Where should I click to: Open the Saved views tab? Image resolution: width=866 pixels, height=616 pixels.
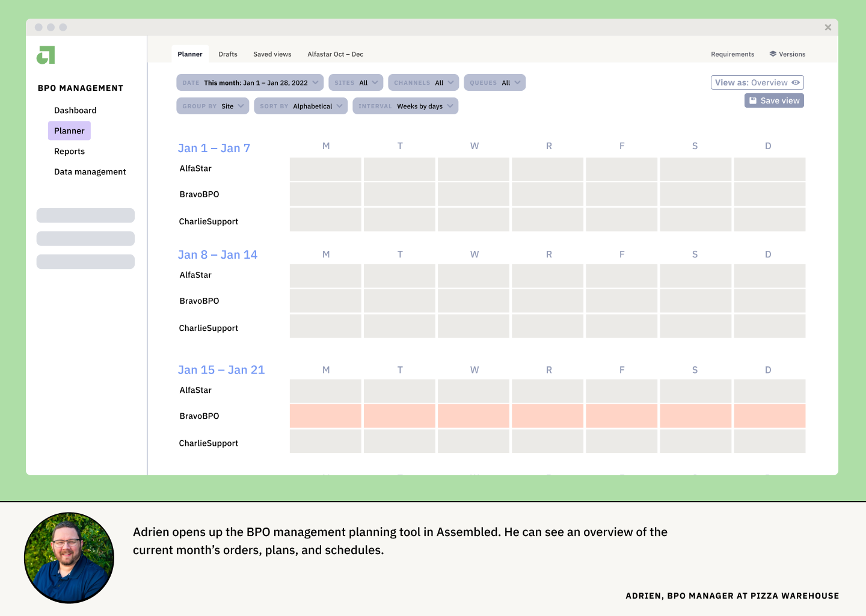point(272,54)
